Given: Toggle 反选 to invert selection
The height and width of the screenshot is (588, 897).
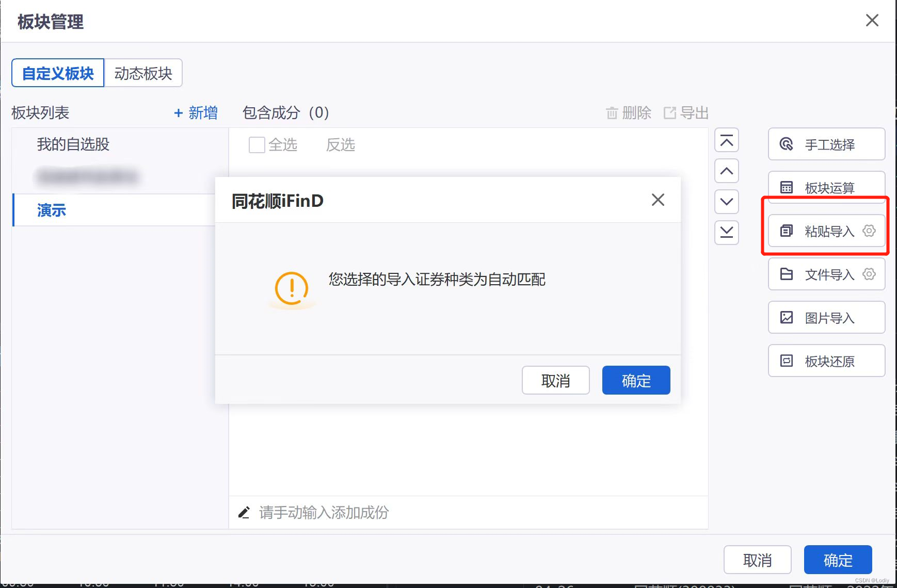Looking at the screenshot, I should coord(341,145).
